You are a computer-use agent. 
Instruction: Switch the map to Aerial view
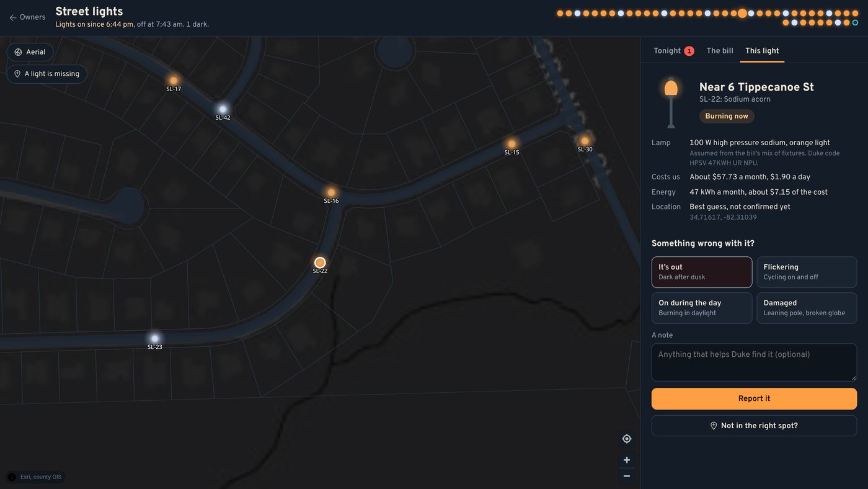pyautogui.click(x=30, y=52)
